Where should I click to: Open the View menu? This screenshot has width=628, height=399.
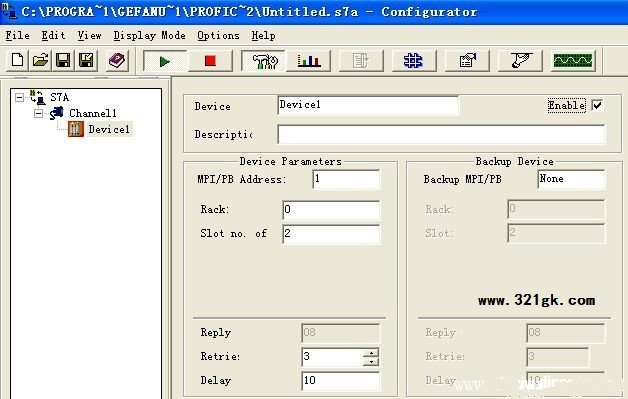[89, 36]
